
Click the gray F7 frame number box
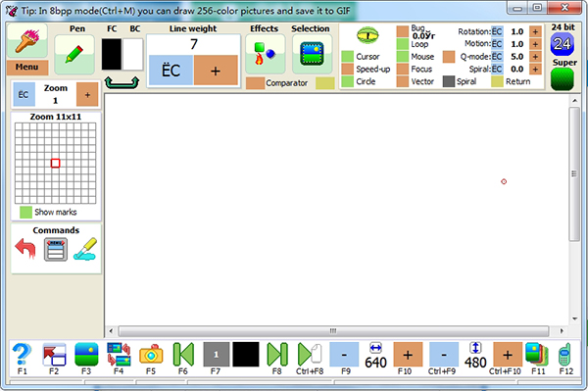coord(217,355)
